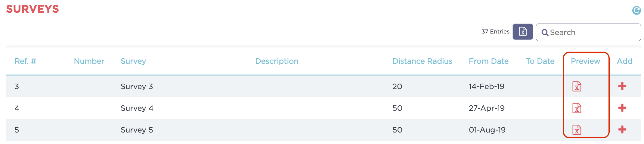Sort by the Survey column header
Screen dimensions: 644x144
tap(133, 61)
